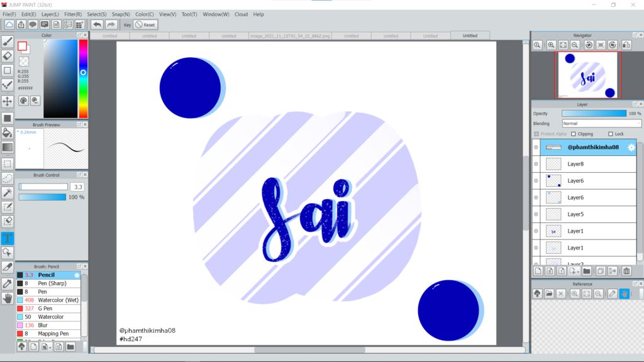Toggle Protect Alpha checkbox

coord(536,134)
